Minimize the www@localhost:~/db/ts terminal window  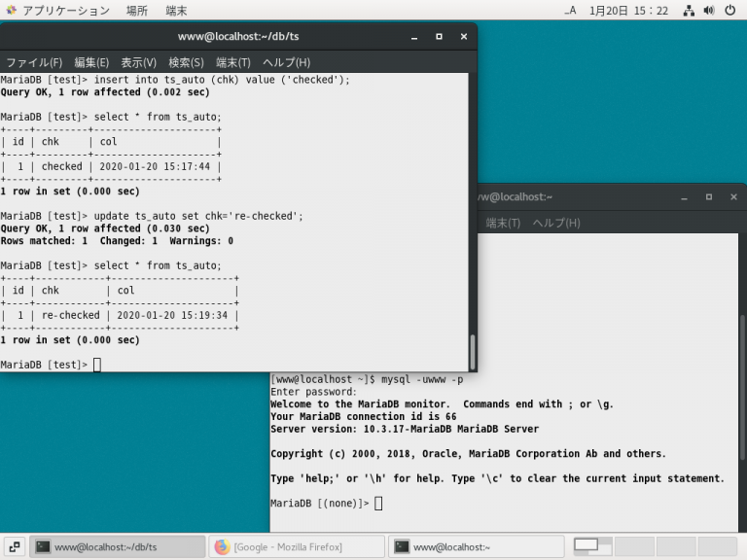(414, 37)
